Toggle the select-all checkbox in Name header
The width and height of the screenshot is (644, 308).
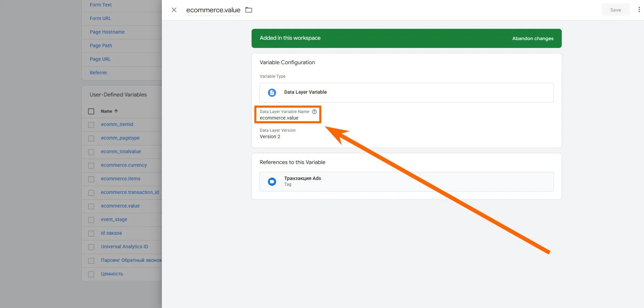(91, 111)
